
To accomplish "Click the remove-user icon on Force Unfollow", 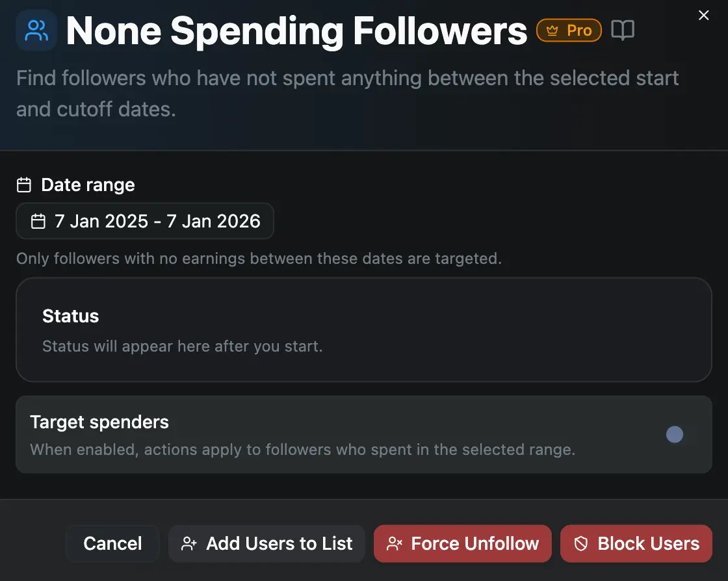I will tap(394, 543).
